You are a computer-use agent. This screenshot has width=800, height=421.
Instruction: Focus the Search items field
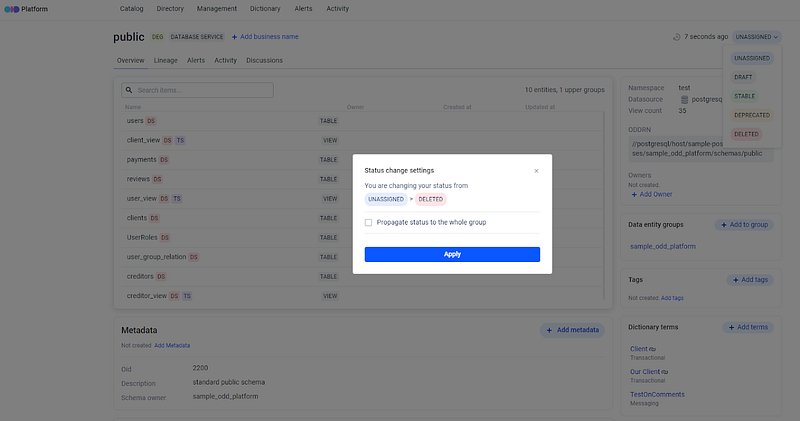(197, 90)
